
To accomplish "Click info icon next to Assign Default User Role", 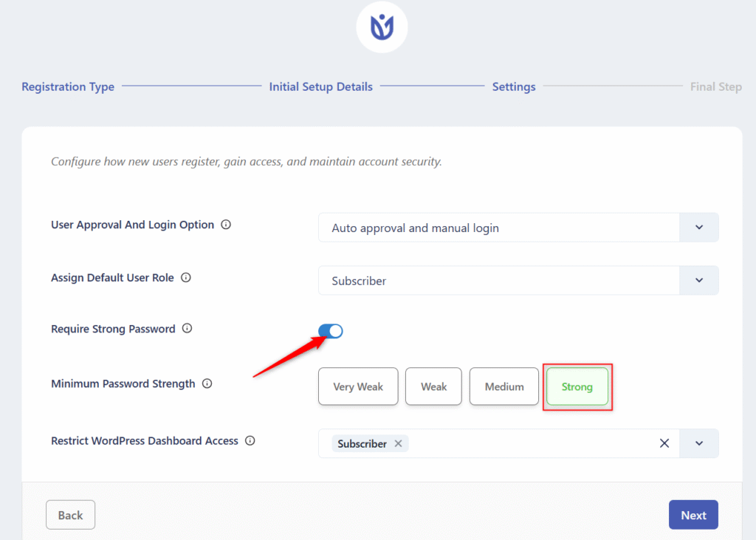I will click(186, 278).
